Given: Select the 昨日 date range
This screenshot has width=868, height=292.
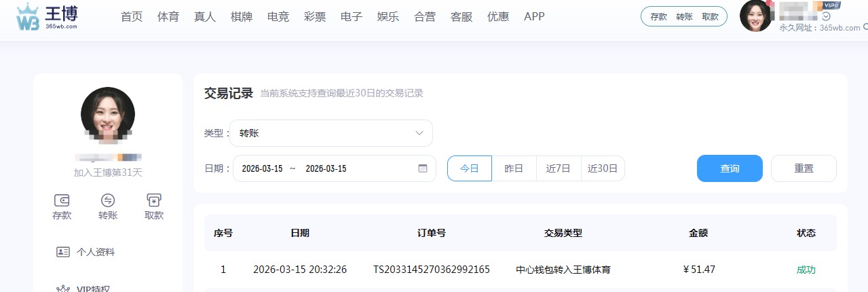Looking at the screenshot, I should [514, 168].
